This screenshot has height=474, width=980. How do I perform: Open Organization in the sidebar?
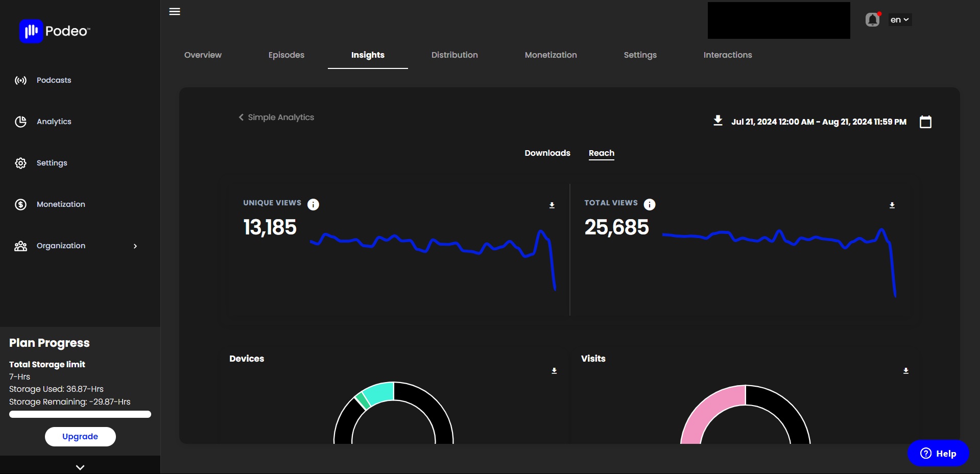tap(61, 246)
